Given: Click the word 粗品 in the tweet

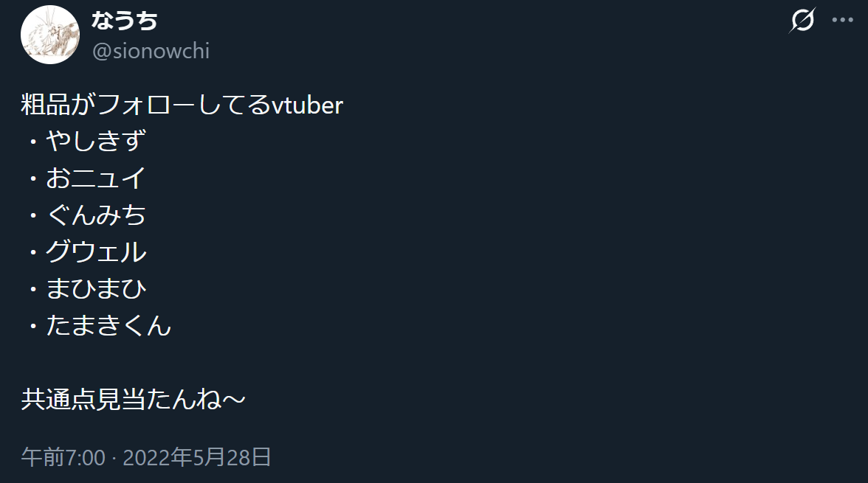Looking at the screenshot, I should pyautogui.click(x=46, y=105).
